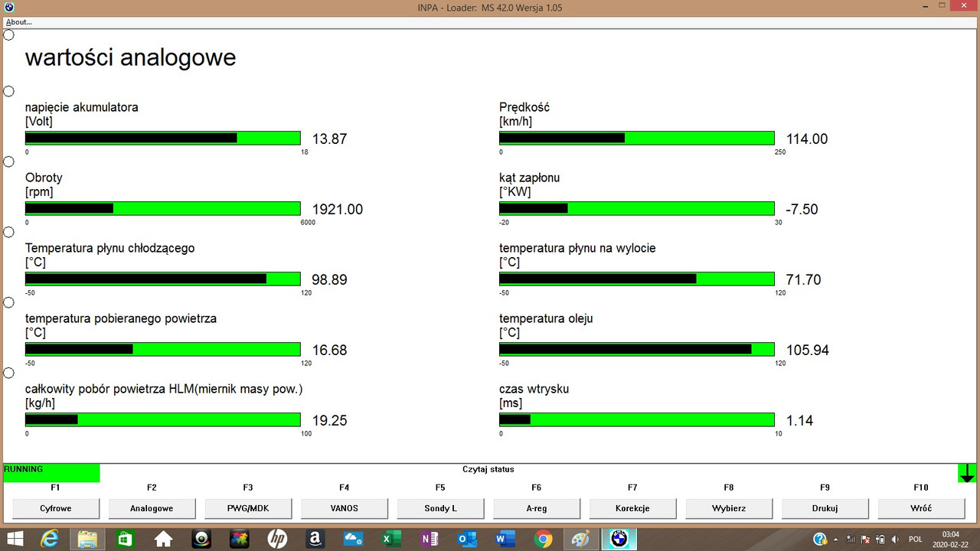The image size is (980, 551).
Task: Click the Drukuj F9 button
Action: tap(825, 508)
